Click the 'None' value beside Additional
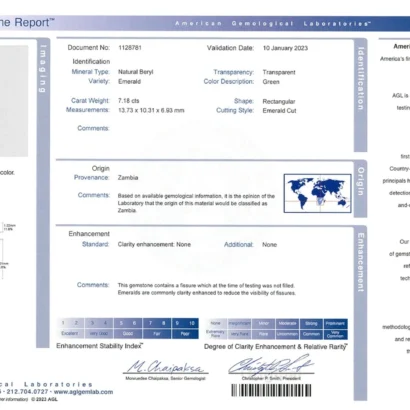410x410 pixels. pos(269,245)
